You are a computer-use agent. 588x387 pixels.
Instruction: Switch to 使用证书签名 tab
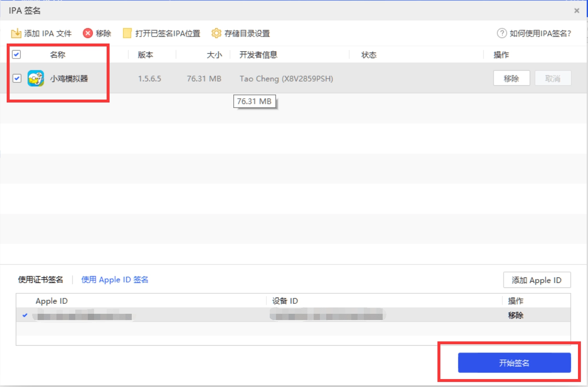pyautogui.click(x=41, y=279)
